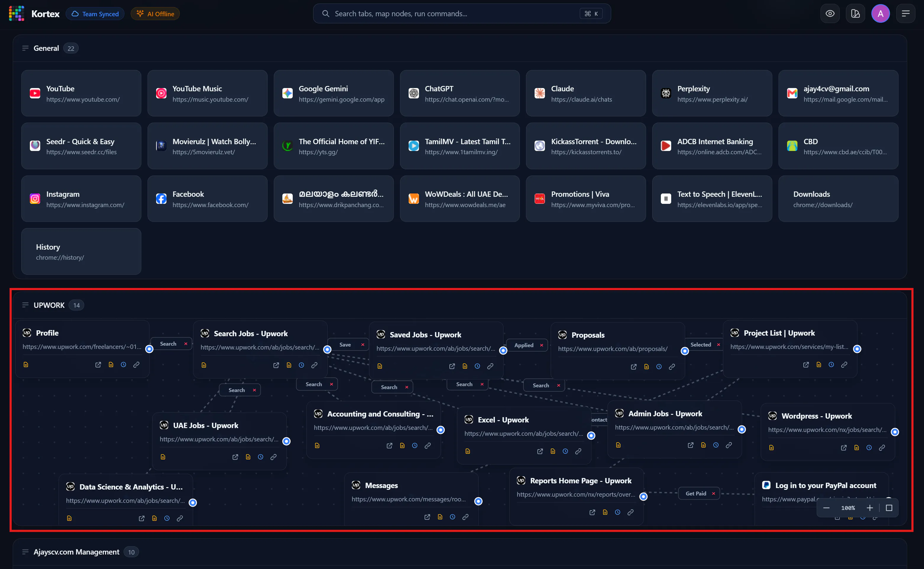Select Ajayscv.com Management section title
Viewport: 924px width, 569px height.
click(77, 552)
